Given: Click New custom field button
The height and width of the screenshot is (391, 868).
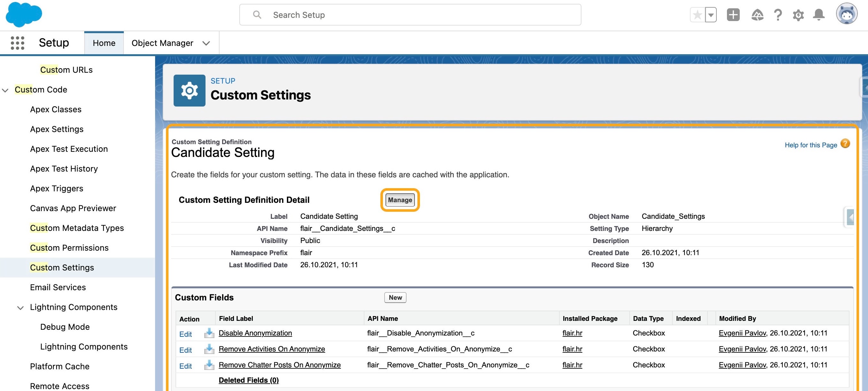Looking at the screenshot, I should [395, 297].
